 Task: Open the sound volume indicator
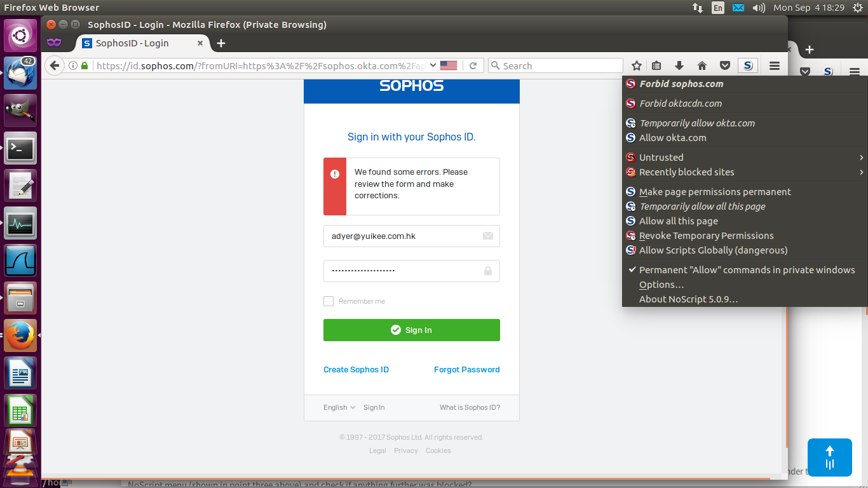(758, 8)
